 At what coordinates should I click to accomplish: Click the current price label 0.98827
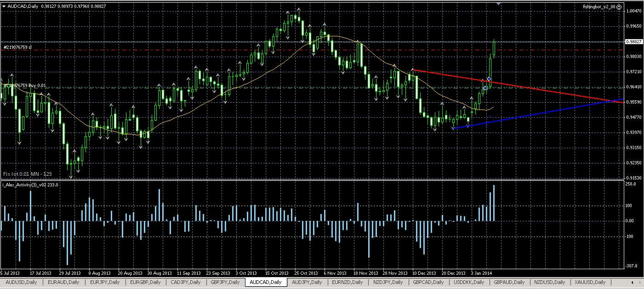click(634, 41)
